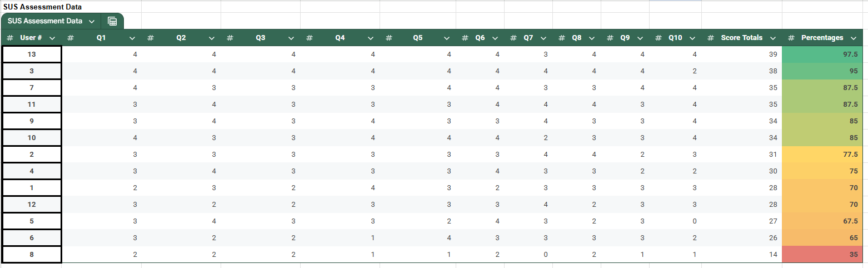Click the number type icon beside Q1 header
868x268 pixels.
point(71,38)
